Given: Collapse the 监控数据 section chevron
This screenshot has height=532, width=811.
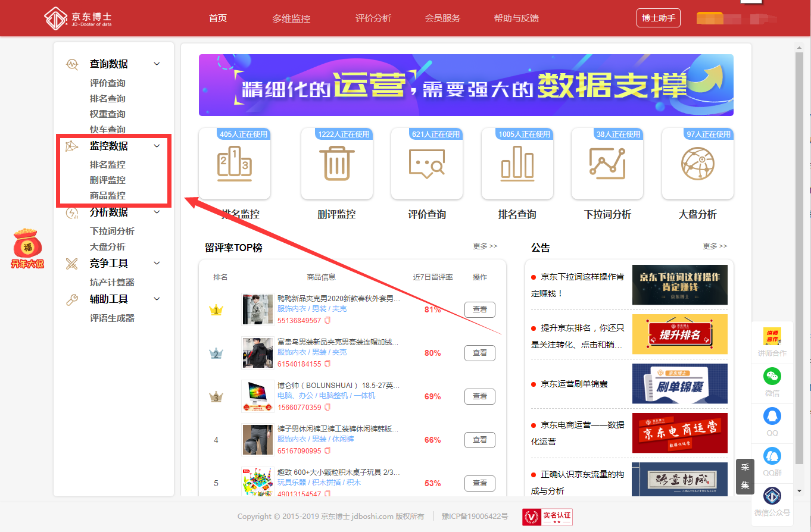Looking at the screenshot, I should coord(157,146).
